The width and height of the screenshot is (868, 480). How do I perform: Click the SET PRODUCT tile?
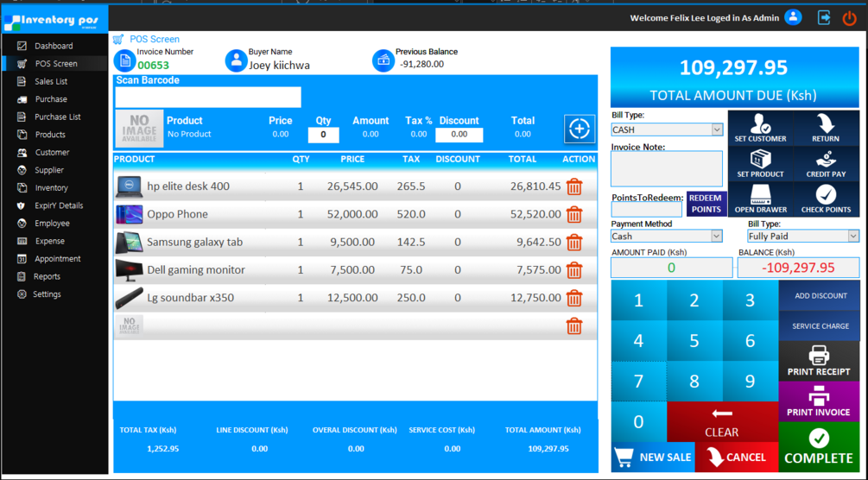(760, 163)
